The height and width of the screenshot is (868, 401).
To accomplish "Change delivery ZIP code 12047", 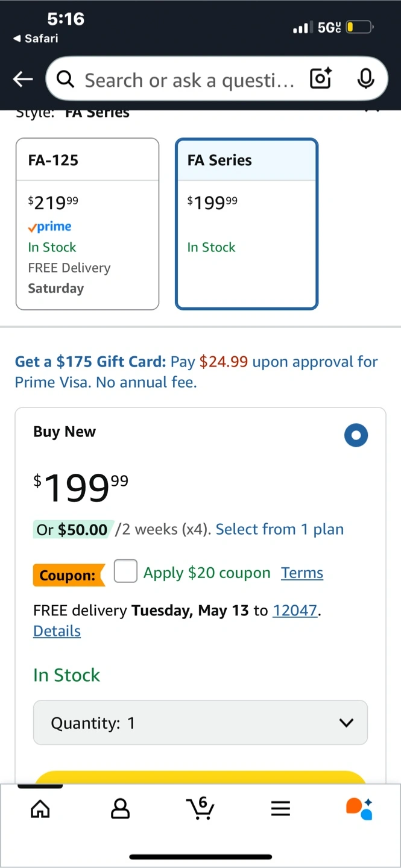I will point(295,611).
